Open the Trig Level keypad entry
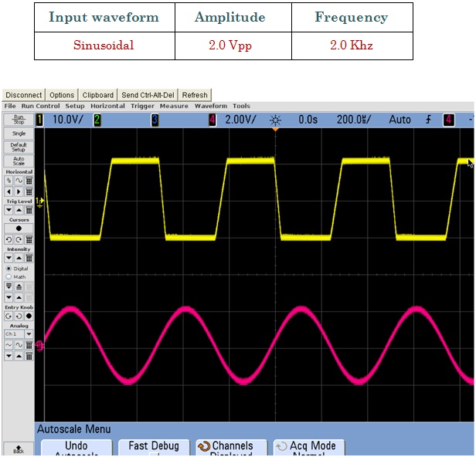The width and height of the screenshot is (476, 457). coord(29,210)
